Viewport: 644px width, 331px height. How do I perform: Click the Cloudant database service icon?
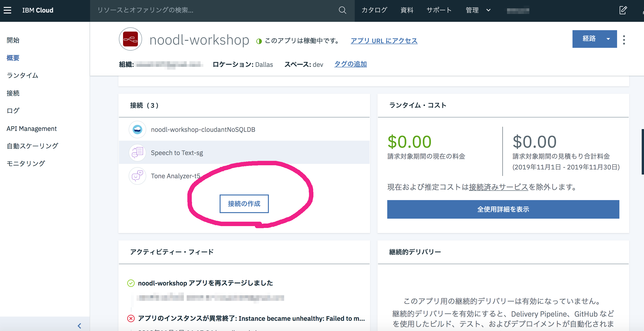pos(137,130)
